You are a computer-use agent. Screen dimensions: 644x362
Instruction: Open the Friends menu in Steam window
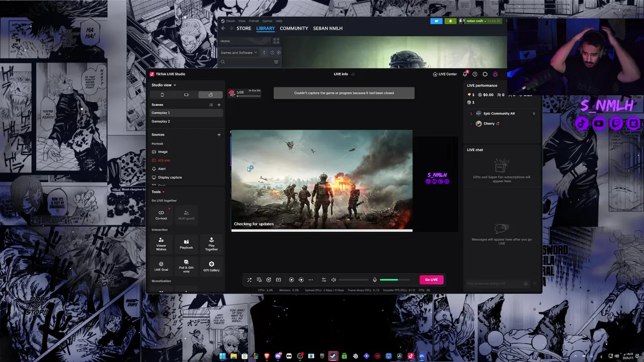pos(254,21)
